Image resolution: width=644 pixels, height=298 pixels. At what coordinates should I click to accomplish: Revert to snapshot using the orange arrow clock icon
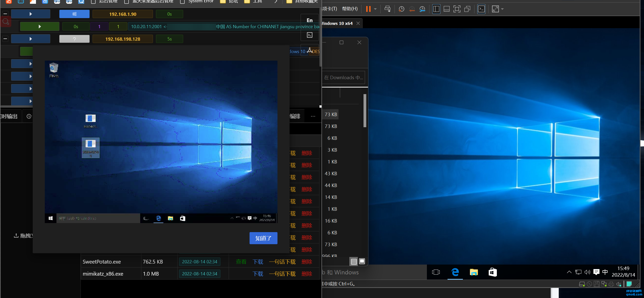coord(412,9)
